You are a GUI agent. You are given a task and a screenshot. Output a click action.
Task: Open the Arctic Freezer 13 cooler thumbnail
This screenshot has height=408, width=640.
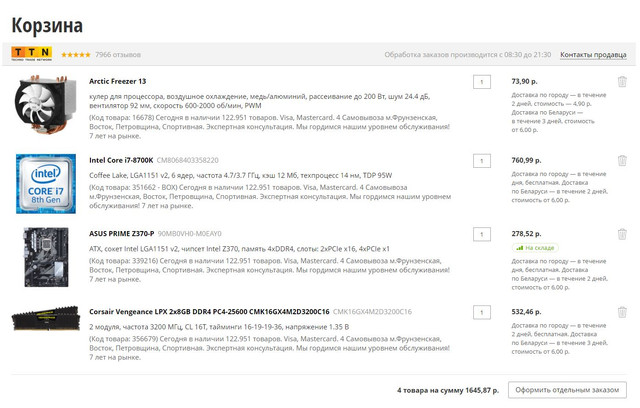tap(46, 105)
